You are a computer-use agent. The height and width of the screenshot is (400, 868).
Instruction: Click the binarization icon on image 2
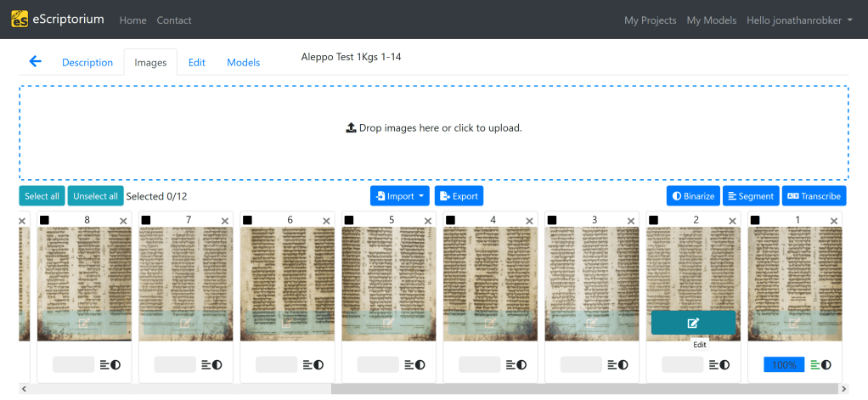click(724, 364)
